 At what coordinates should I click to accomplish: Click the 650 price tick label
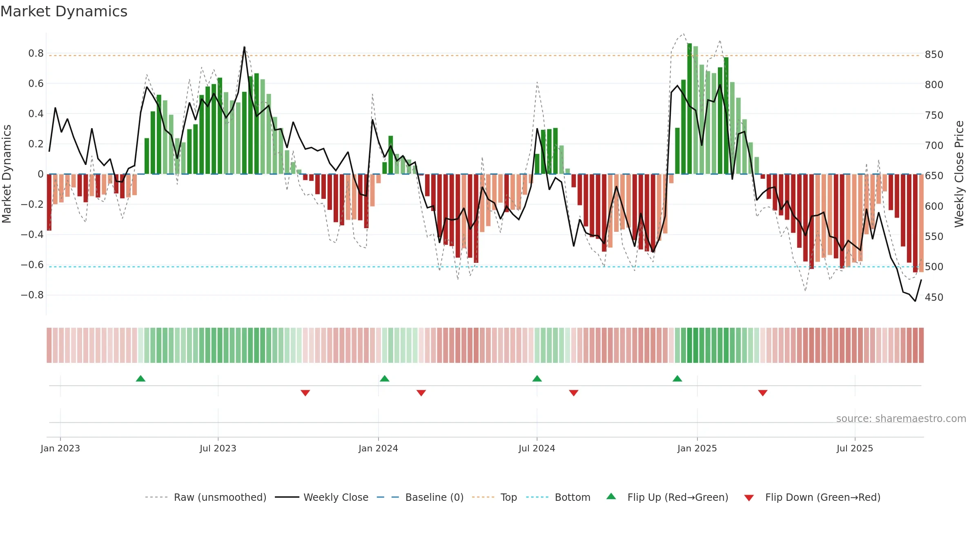tap(934, 176)
